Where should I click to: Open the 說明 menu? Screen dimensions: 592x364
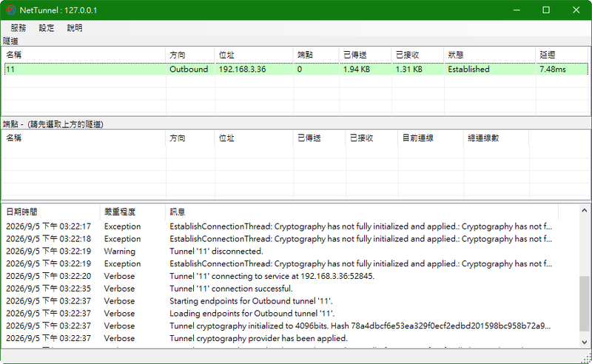(75, 28)
